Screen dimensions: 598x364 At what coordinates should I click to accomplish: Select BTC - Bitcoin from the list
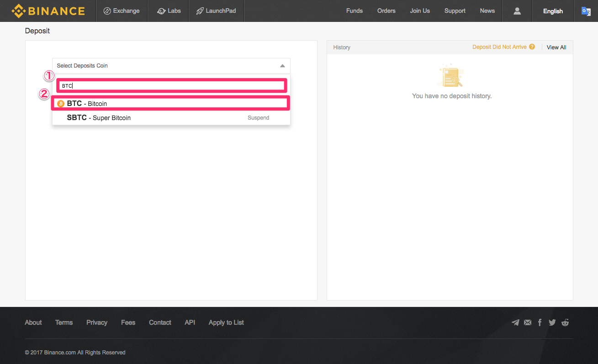point(171,104)
